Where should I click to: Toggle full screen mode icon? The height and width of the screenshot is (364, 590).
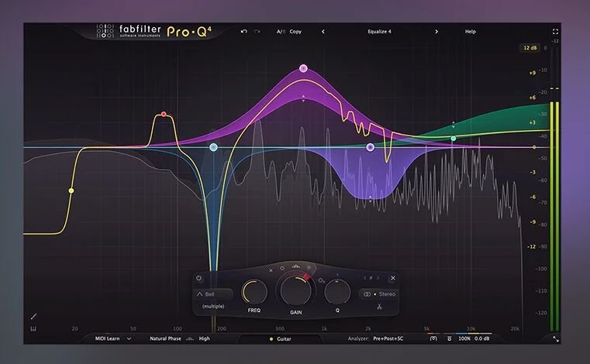pyautogui.click(x=555, y=32)
